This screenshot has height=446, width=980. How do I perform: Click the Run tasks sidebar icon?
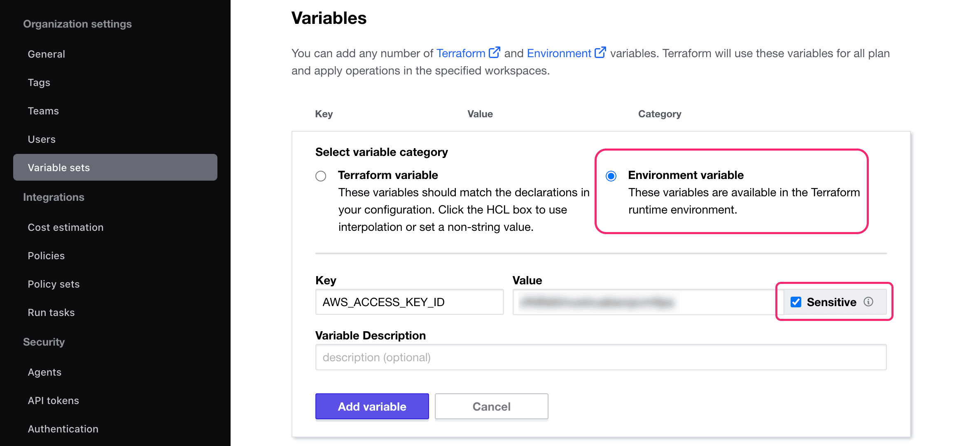(51, 312)
